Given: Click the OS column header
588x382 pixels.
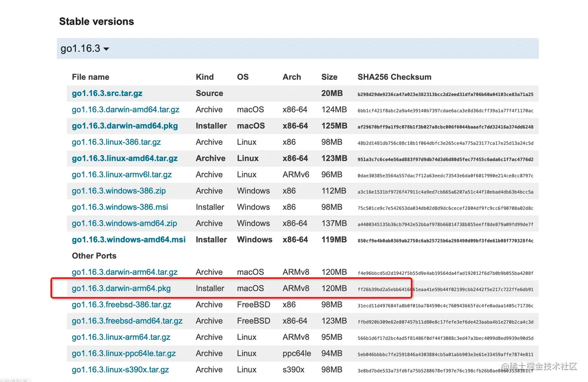Looking at the screenshot, I should point(243,77).
